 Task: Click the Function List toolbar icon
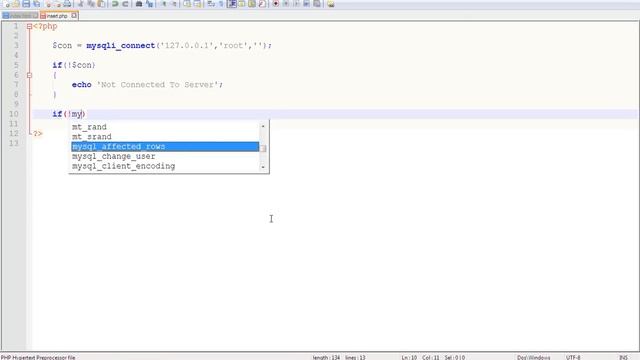[x=262, y=4]
